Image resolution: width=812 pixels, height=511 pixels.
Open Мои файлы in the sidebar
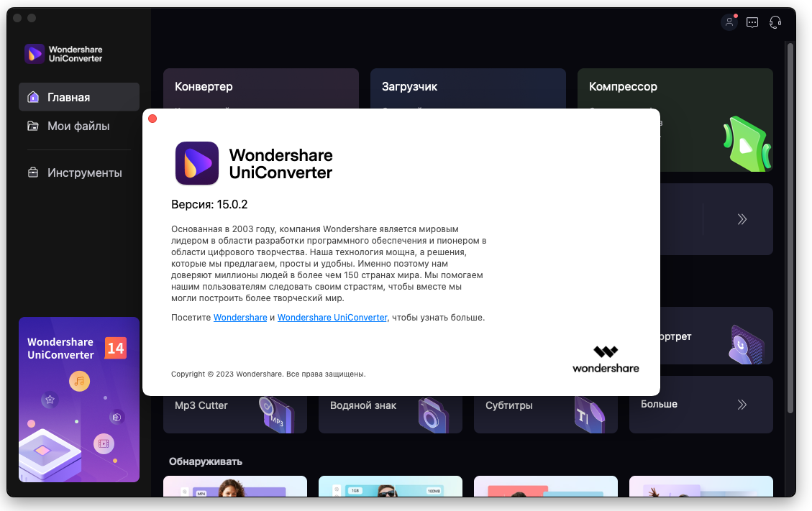click(x=79, y=126)
